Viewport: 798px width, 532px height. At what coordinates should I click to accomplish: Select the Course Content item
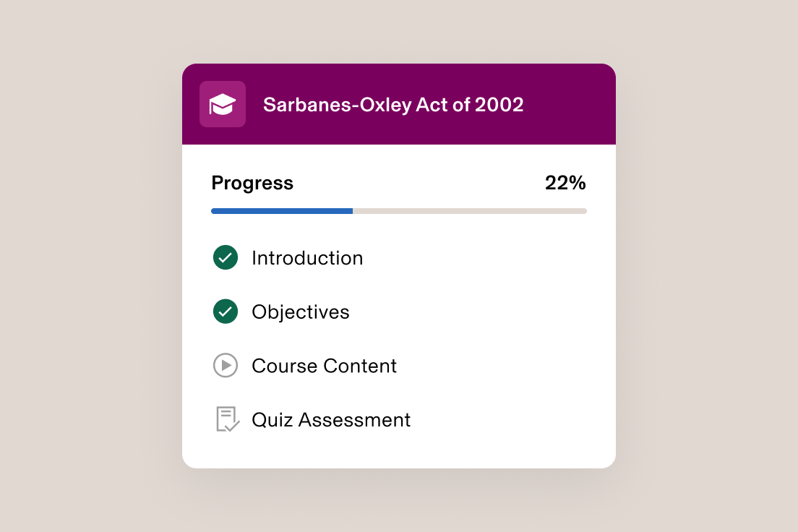click(x=324, y=366)
